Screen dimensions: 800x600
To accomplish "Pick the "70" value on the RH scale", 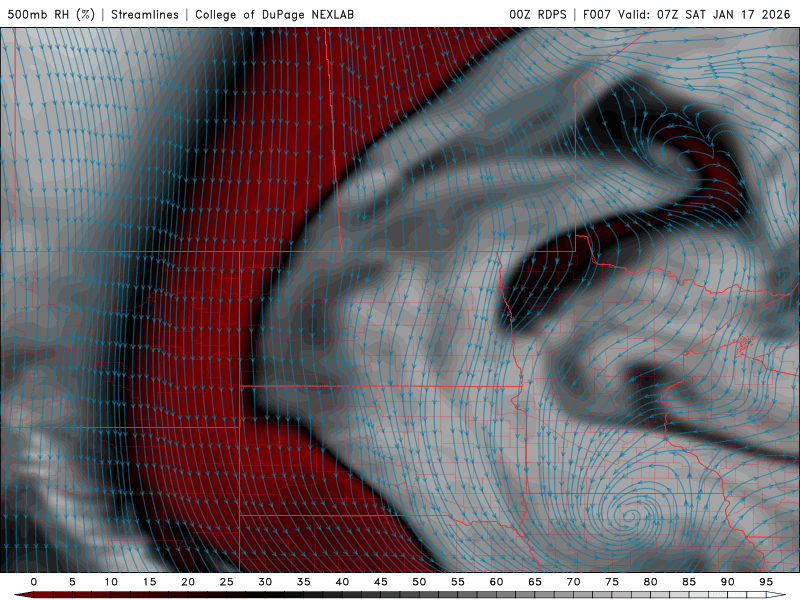I will point(573,582).
